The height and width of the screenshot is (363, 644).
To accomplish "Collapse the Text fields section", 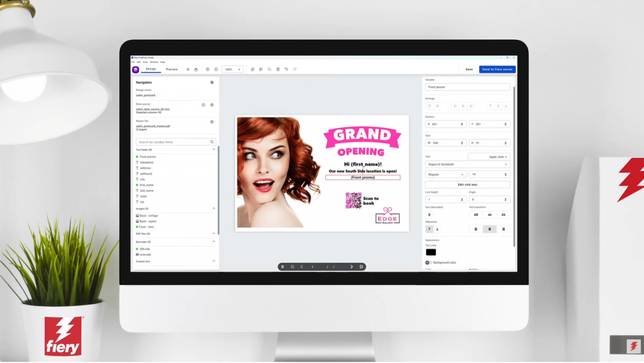I will pyautogui.click(x=214, y=150).
